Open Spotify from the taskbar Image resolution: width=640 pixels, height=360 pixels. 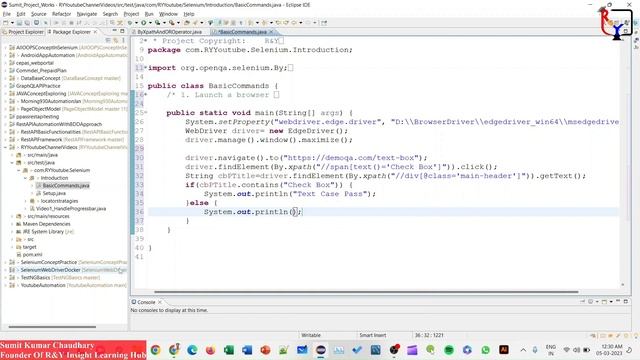pyautogui.click(x=449, y=350)
